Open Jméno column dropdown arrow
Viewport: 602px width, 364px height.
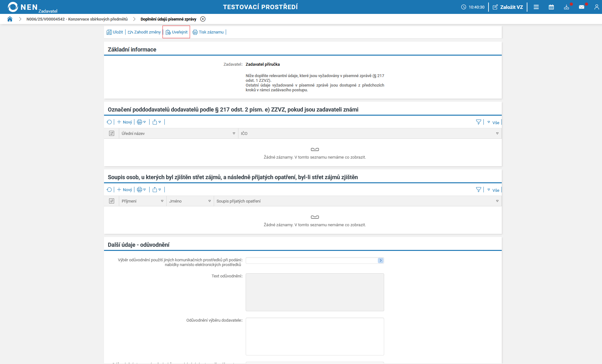(x=210, y=201)
